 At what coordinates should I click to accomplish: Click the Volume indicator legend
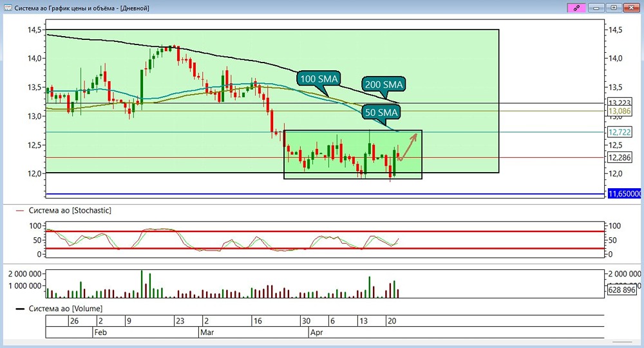(59, 308)
